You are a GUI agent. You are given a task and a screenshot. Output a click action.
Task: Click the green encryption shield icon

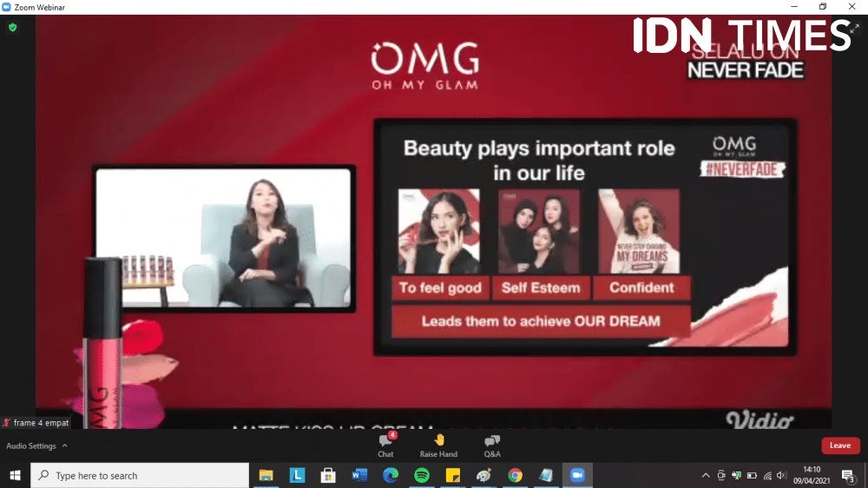tap(12, 28)
